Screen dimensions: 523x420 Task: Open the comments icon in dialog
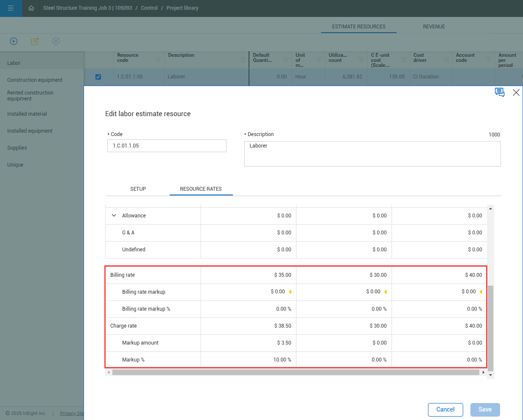499,92
